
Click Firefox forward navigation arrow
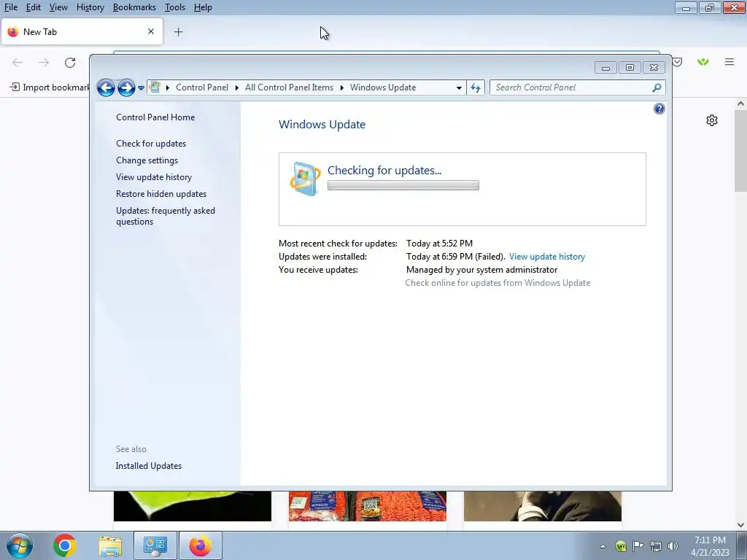click(x=44, y=63)
